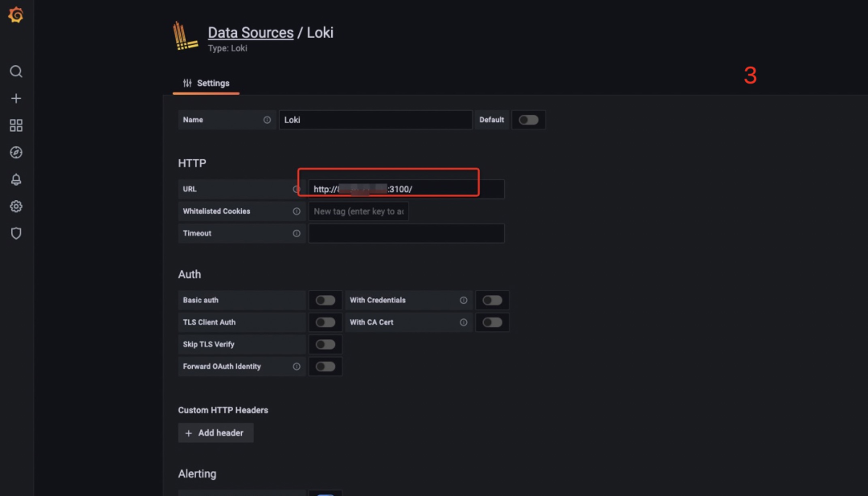
Task: Click the Name input field
Action: click(375, 120)
